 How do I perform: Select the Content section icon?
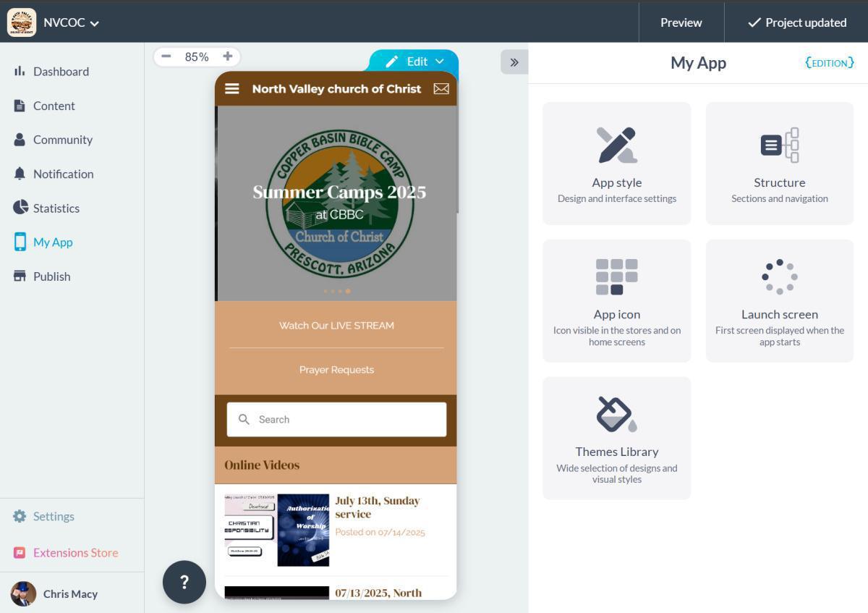coord(54,106)
